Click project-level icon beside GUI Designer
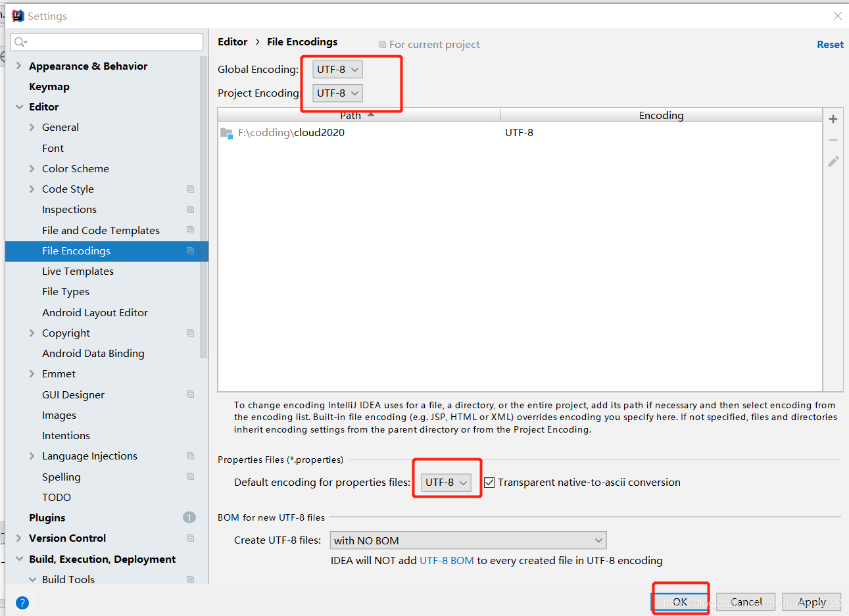 (190, 394)
